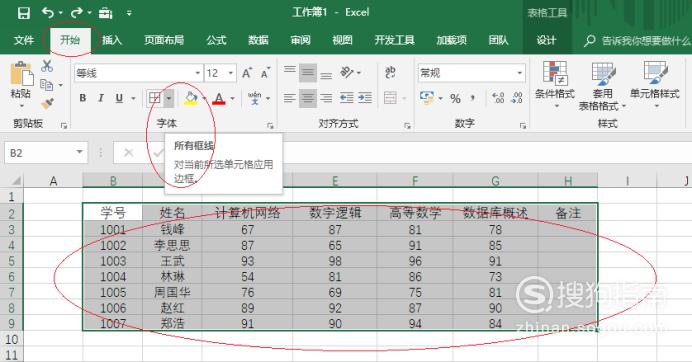Open the fill color dropdown arrow
The image size is (692, 362).
pos(204,98)
